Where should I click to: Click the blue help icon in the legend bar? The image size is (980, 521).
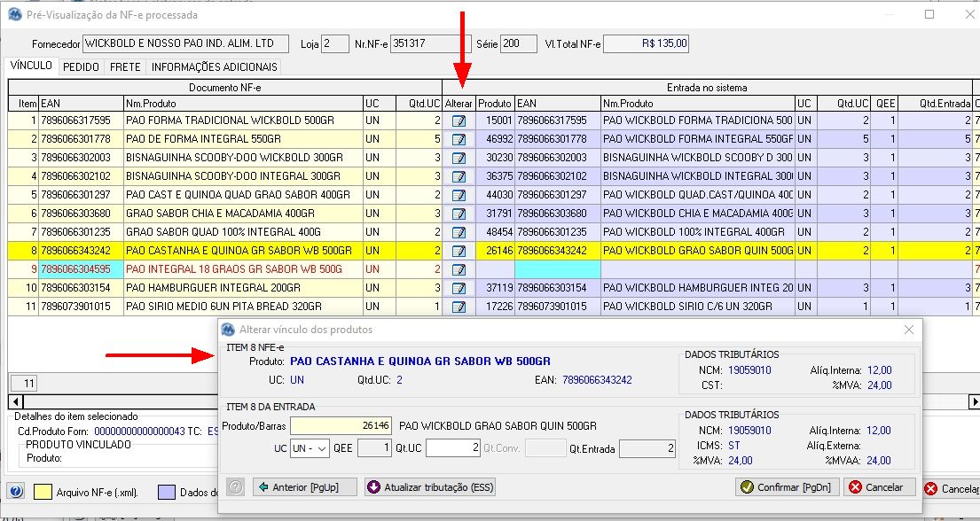coord(17,492)
